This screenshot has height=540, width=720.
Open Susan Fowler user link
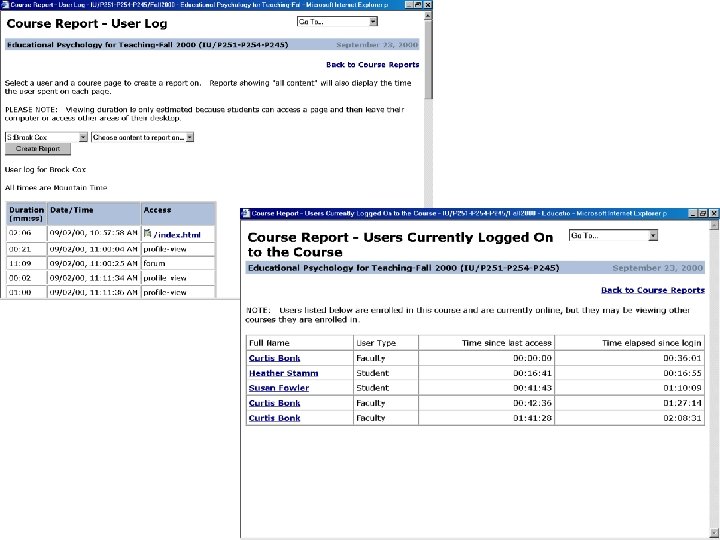(279, 388)
